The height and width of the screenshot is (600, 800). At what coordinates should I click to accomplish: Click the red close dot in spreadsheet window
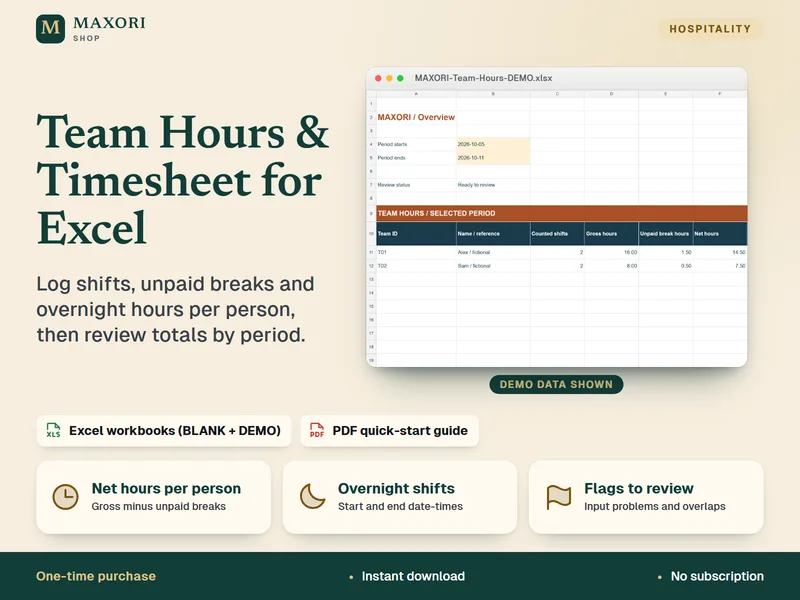[378, 78]
